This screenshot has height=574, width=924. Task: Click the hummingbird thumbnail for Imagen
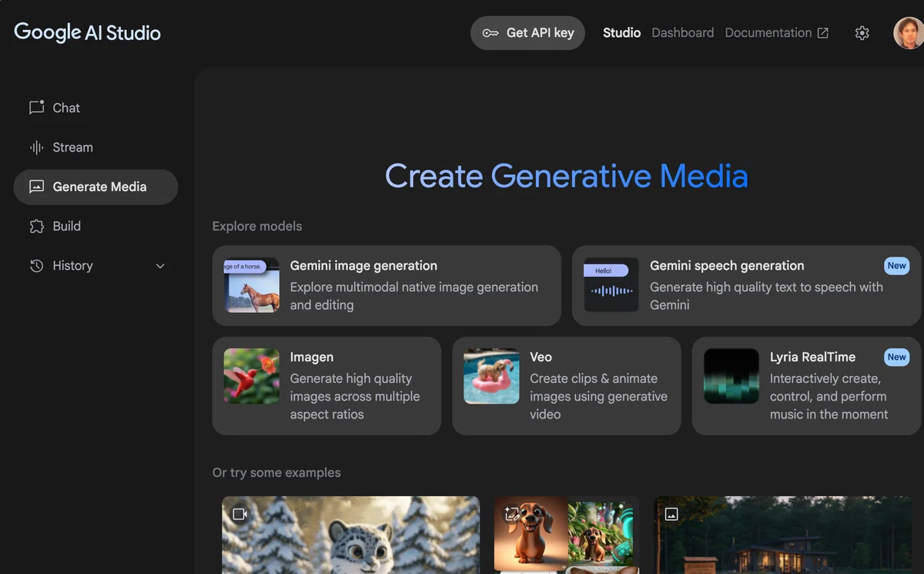point(252,376)
